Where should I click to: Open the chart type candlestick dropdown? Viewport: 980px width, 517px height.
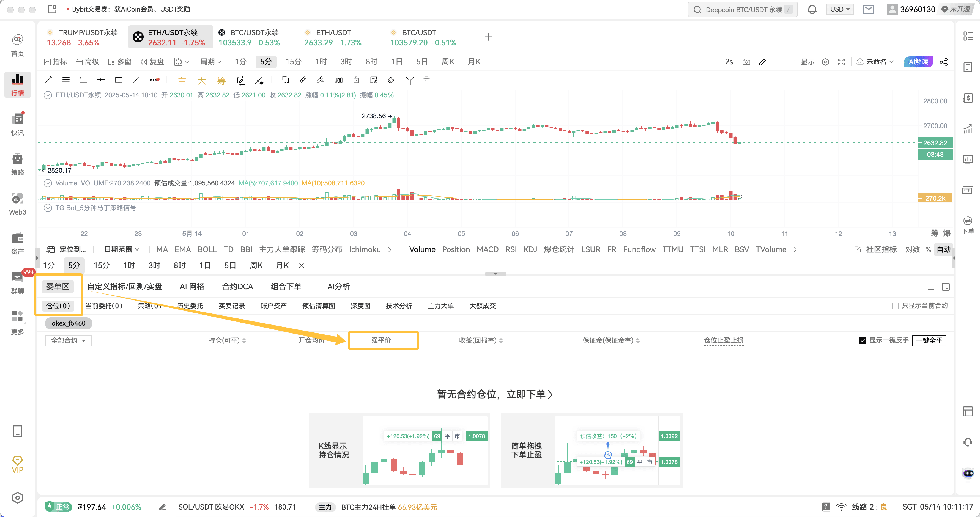182,62
